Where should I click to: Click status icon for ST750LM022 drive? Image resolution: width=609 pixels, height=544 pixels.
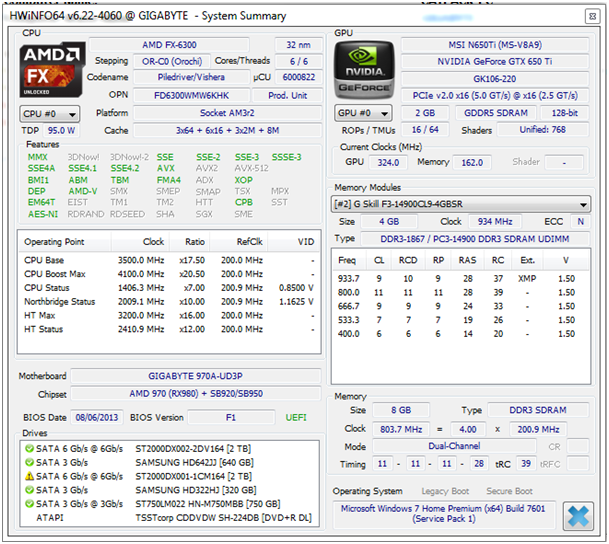coord(29,504)
